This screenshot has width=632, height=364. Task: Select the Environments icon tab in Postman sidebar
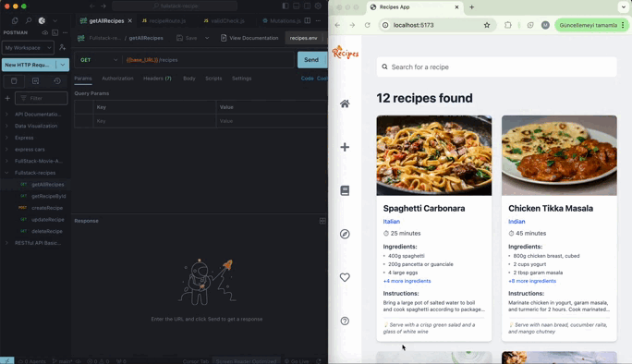pos(35,81)
